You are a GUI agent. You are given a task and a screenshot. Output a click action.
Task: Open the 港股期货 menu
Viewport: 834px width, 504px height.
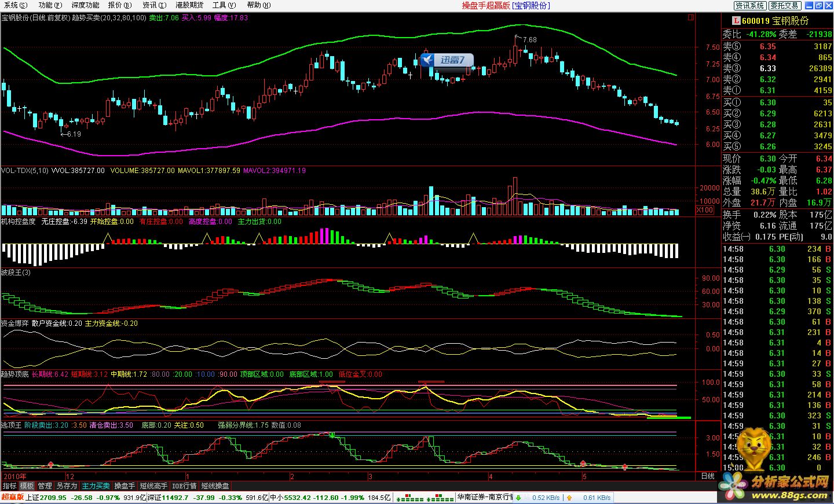coord(189,5)
